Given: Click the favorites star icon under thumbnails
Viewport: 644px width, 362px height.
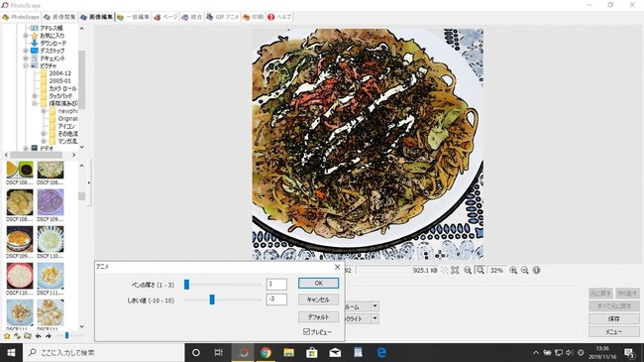Looking at the screenshot, I should pyautogui.click(x=7, y=336).
